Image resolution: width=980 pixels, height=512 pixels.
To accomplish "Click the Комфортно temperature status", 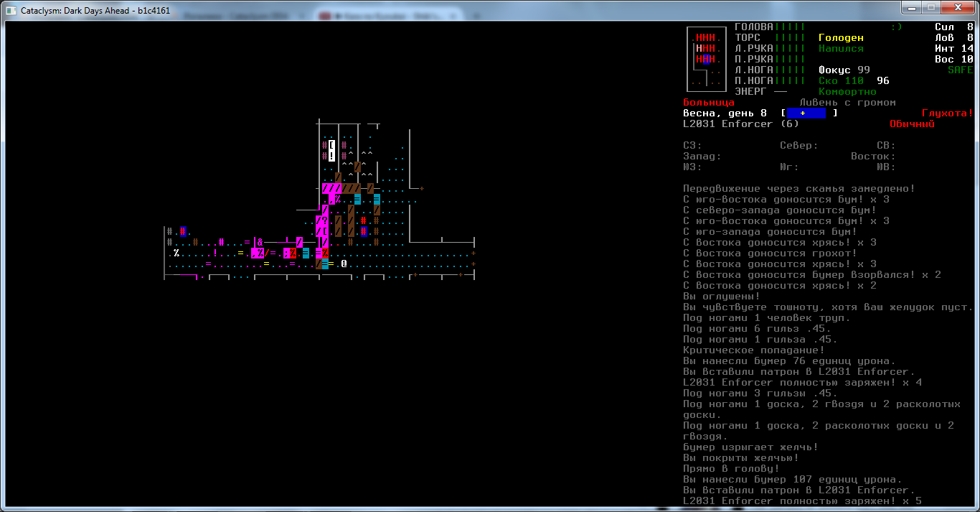I will point(848,91).
